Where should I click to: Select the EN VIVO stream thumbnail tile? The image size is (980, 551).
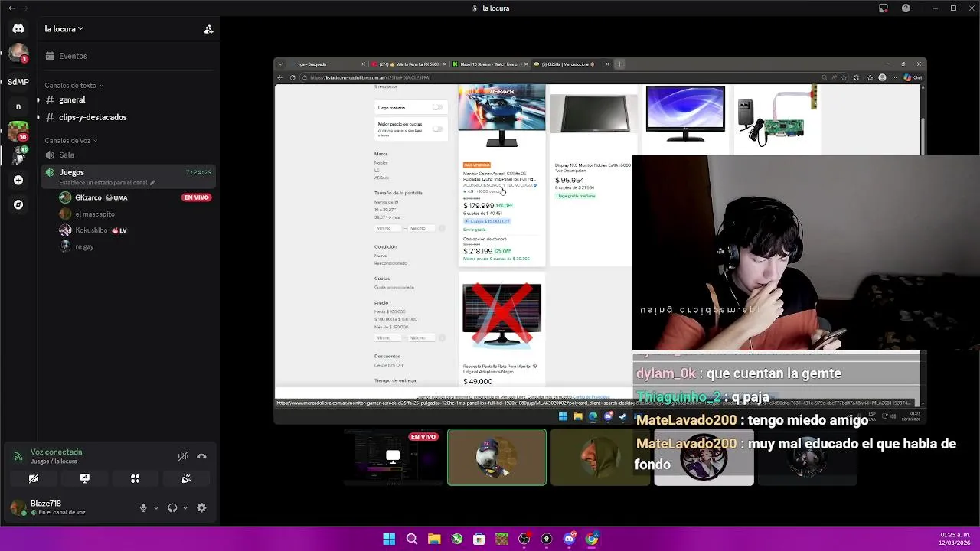pos(393,458)
